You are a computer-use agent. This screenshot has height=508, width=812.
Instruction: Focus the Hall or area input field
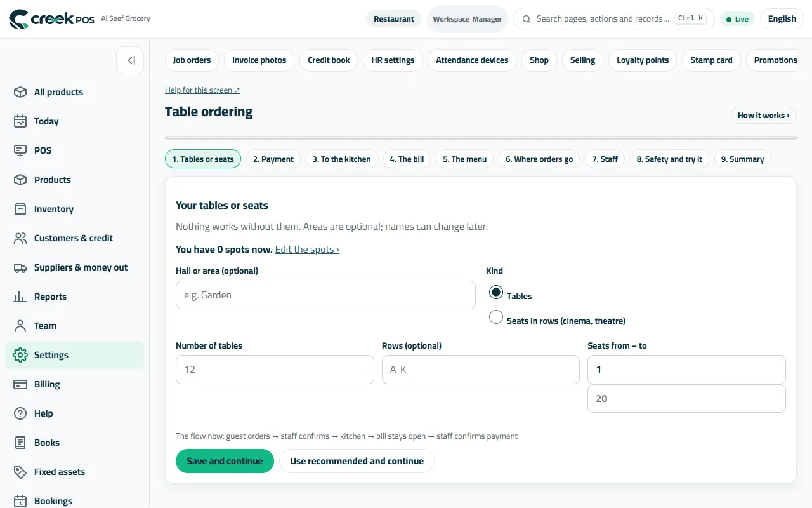point(325,295)
